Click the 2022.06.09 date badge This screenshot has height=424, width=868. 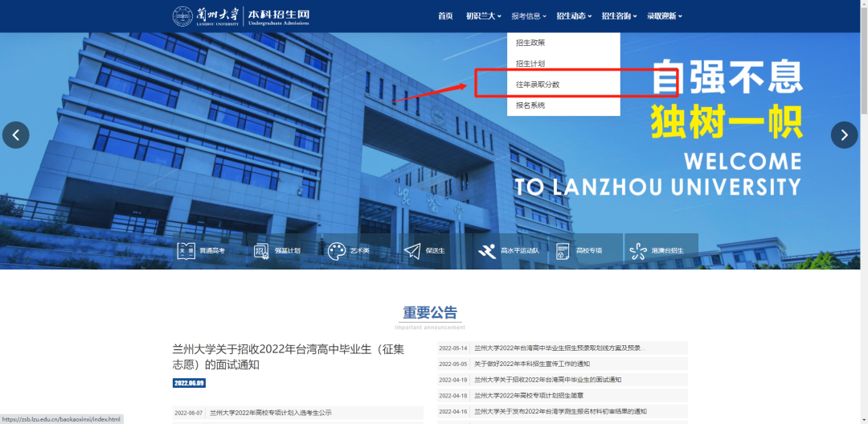pos(189,383)
